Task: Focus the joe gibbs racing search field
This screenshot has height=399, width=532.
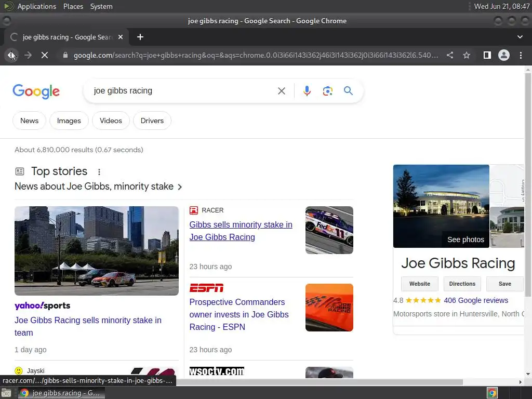Action: (x=183, y=91)
